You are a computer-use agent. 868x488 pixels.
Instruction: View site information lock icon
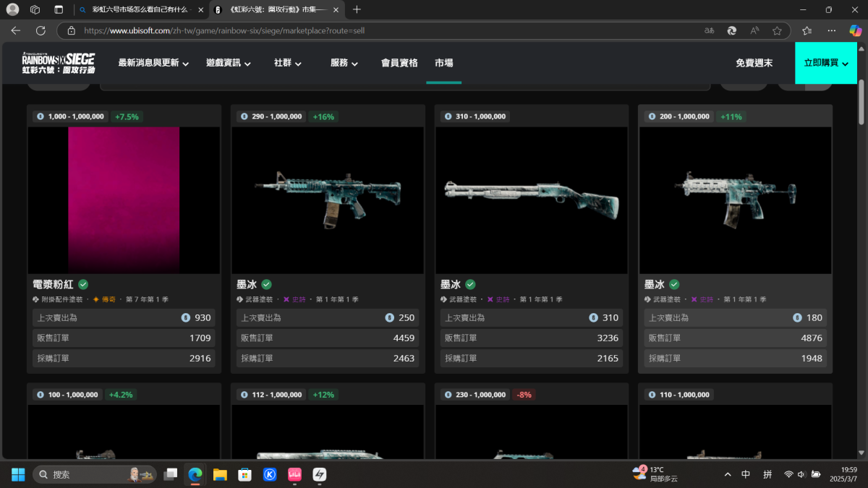point(71,31)
